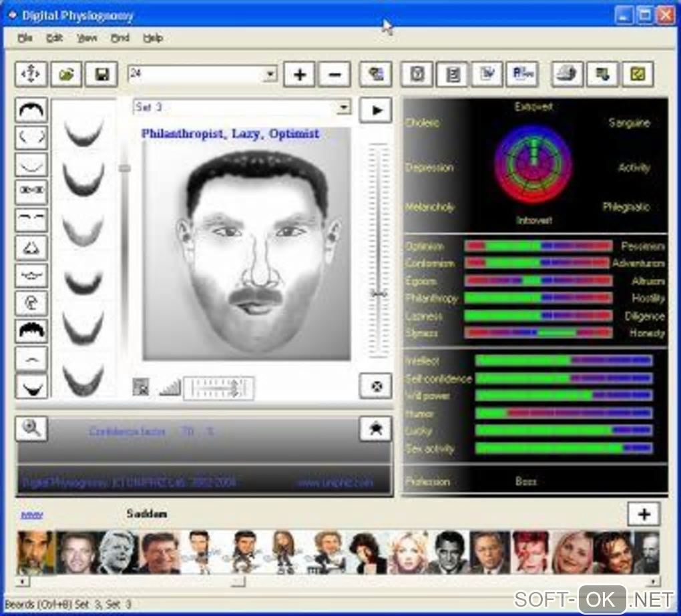Click the Optimism trait bar
The height and width of the screenshot is (616, 681).
(x=538, y=246)
